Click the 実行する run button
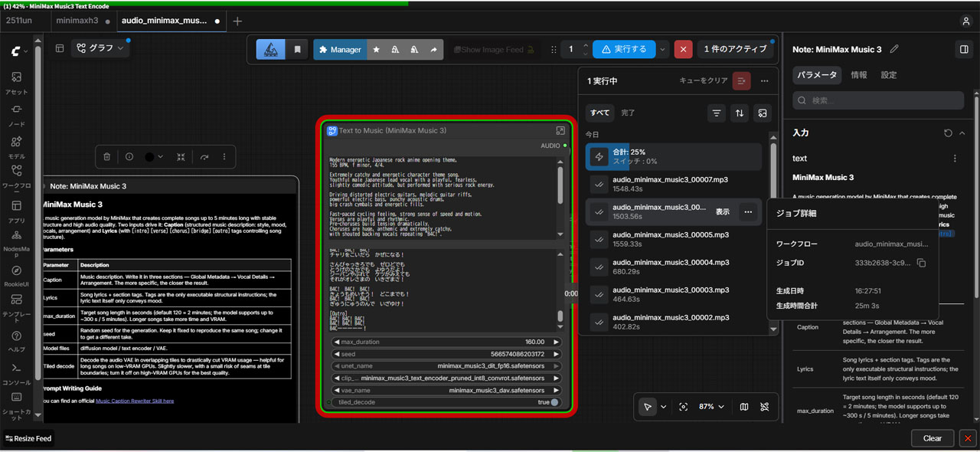The height and width of the screenshot is (452, 980). [x=624, y=50]
